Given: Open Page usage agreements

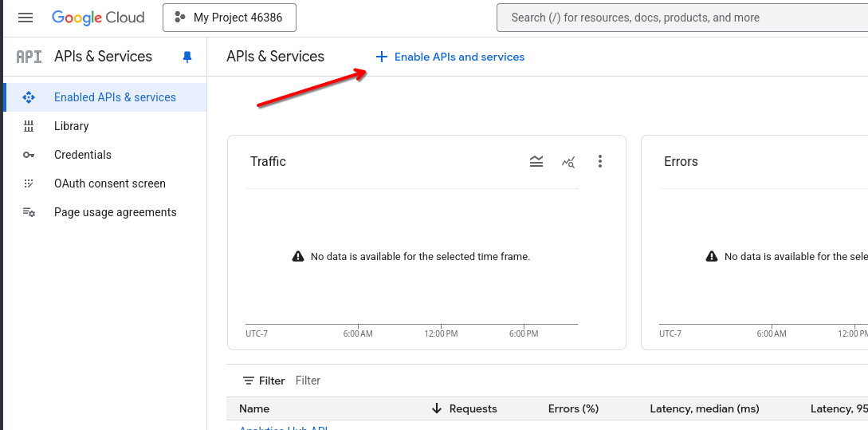Looking at the screenshot, I should pyautogui.click(x=105, y=213).
